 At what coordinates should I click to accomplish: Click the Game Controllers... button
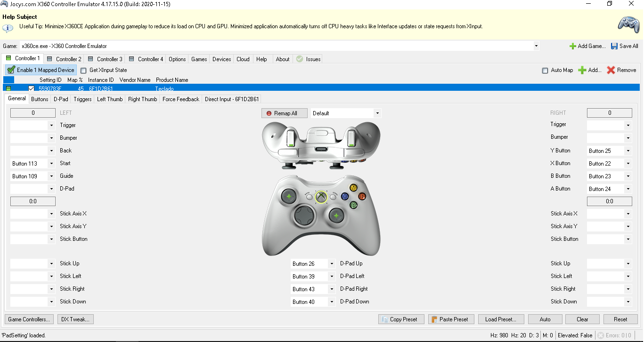29,319
